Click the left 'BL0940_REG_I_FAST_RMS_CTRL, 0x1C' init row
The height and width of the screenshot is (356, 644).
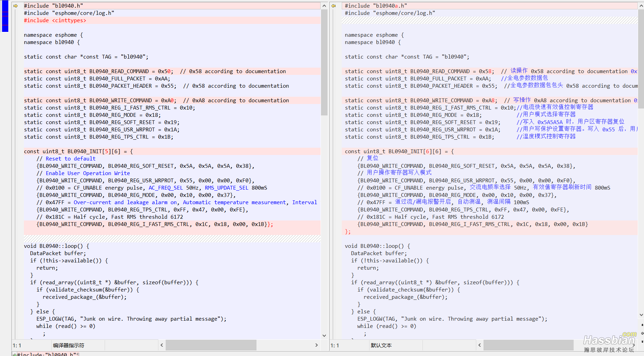(x=155, y=224)
